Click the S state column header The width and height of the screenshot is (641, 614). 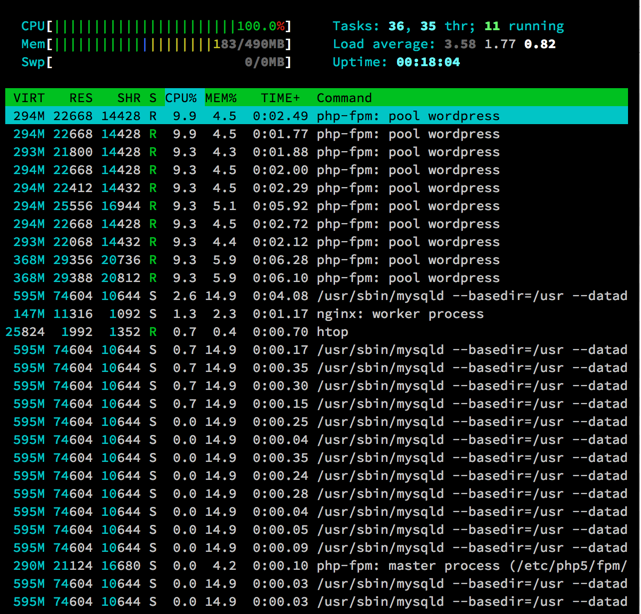tap(153, 98)
